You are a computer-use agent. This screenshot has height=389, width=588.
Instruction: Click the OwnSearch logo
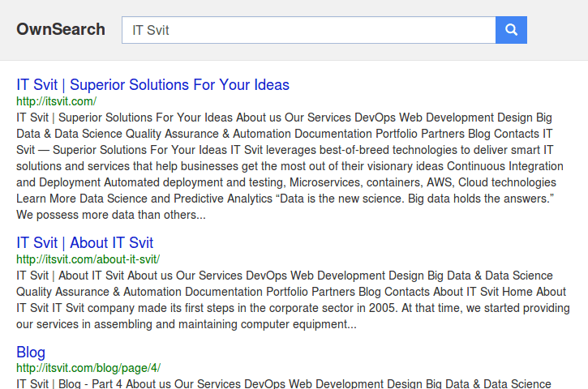click(61, 29)
